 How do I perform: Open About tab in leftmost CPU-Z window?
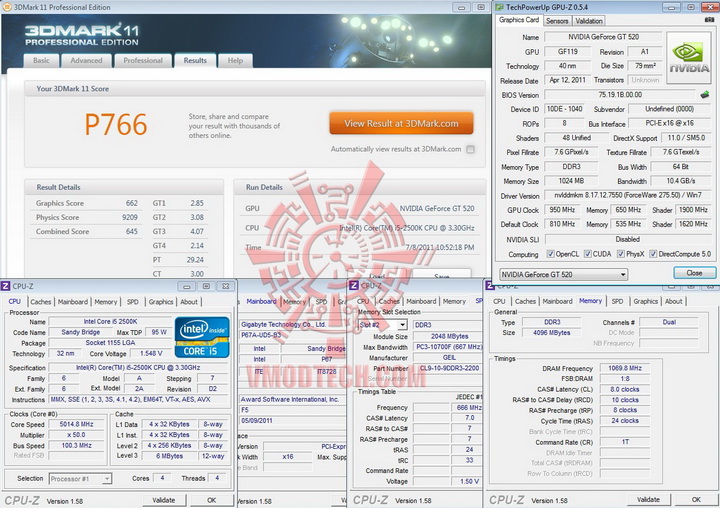click(x=189, y=302)
